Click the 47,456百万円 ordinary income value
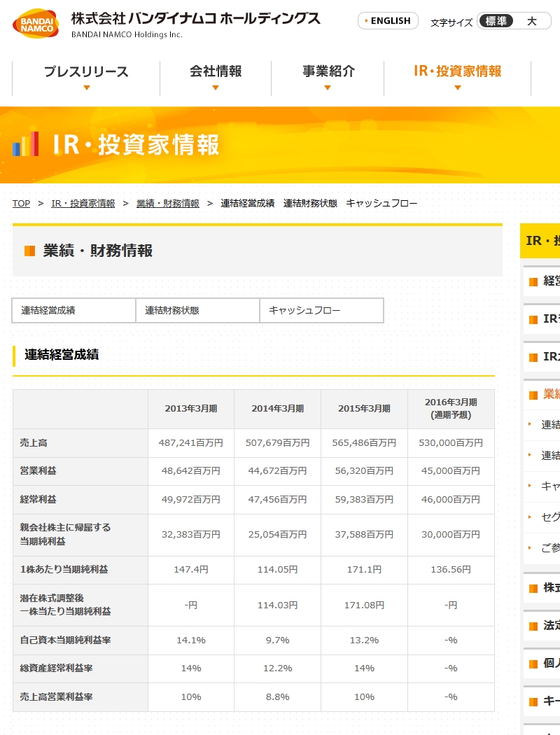 (x=278, y=500)
